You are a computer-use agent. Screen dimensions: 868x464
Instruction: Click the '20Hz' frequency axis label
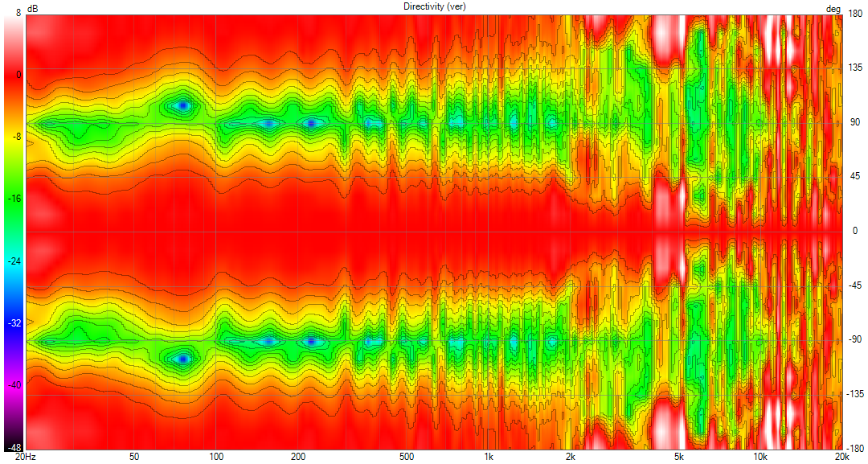point(26,457)
